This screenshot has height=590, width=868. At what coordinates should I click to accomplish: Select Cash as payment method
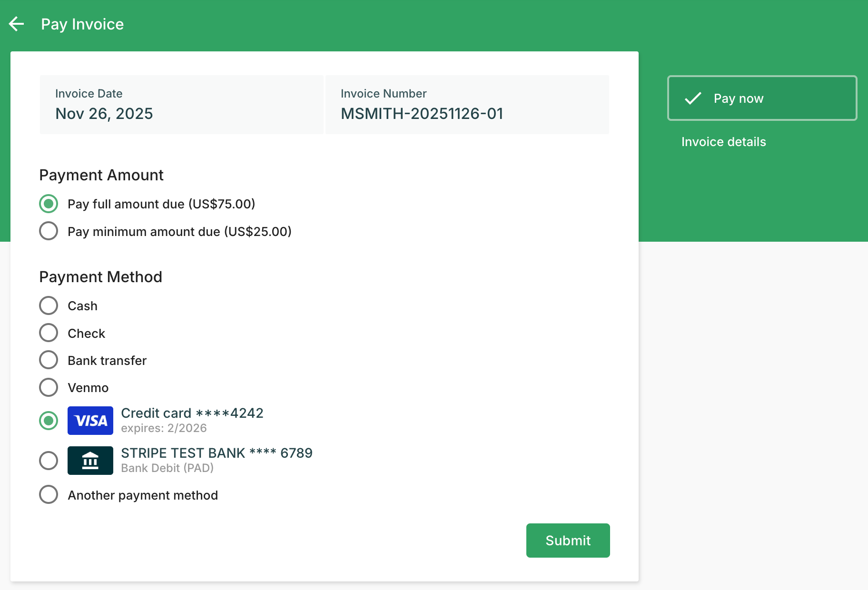click(x=49, y=305)
